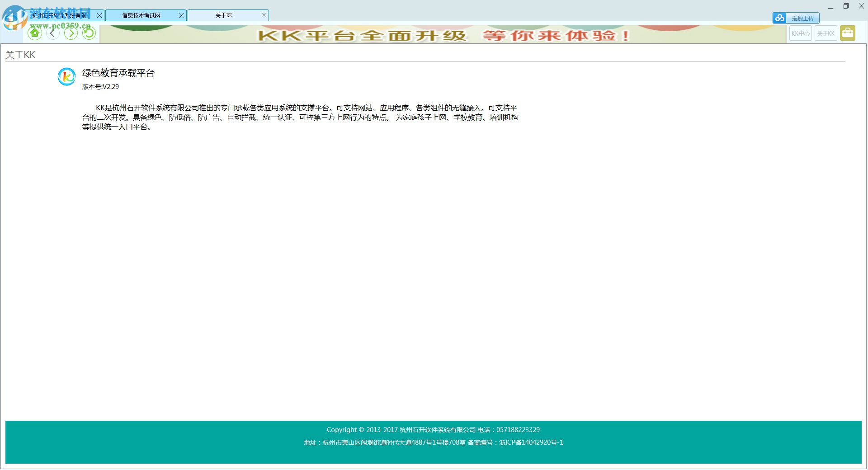Screen dimensions: 868x470
Task: Open the 关于KK toolbar button
Action: [826, 33]
